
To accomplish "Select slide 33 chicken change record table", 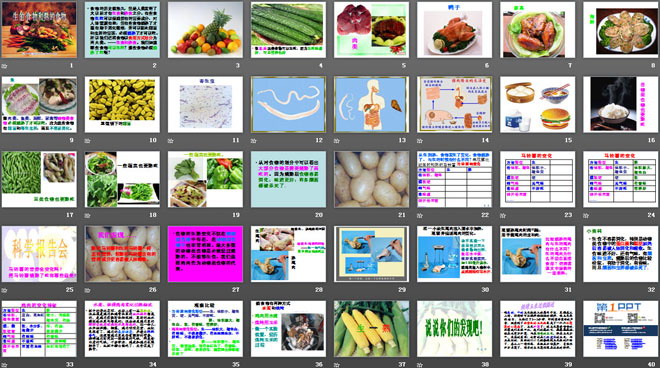I will point(39,329).
